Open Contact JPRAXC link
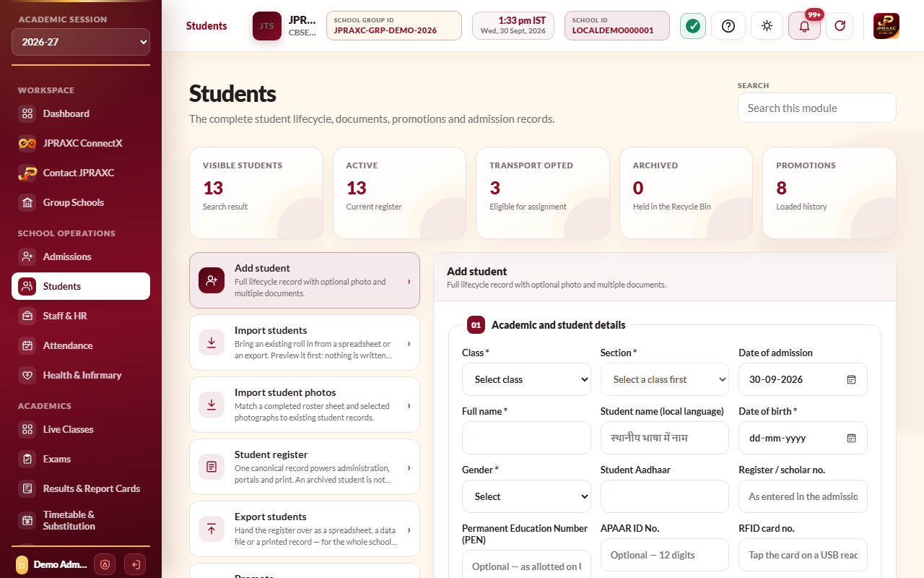 81,173
